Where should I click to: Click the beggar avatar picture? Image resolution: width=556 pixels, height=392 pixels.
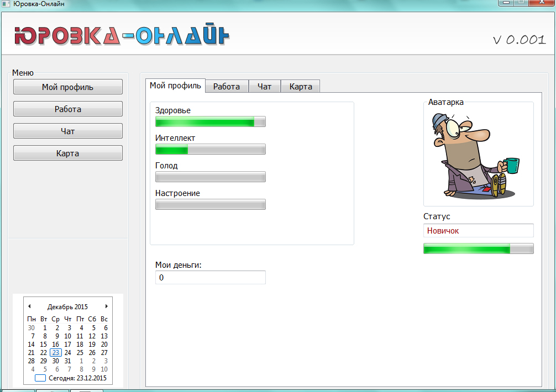coord(478,155)
